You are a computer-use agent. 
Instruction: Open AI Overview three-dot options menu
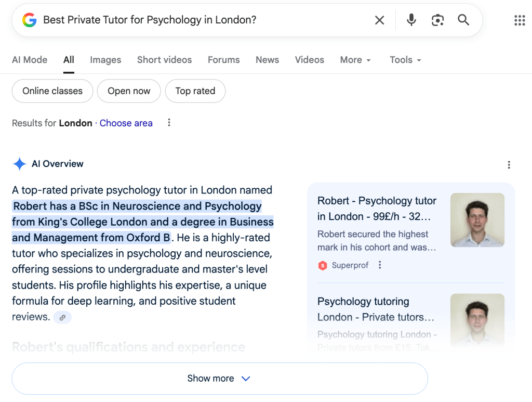point(509,165)
